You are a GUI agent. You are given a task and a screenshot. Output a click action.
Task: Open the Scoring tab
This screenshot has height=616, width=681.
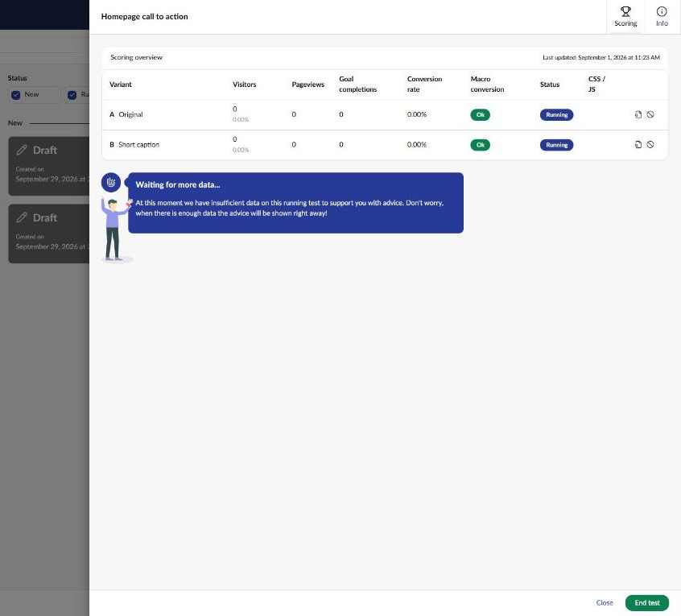625,17
